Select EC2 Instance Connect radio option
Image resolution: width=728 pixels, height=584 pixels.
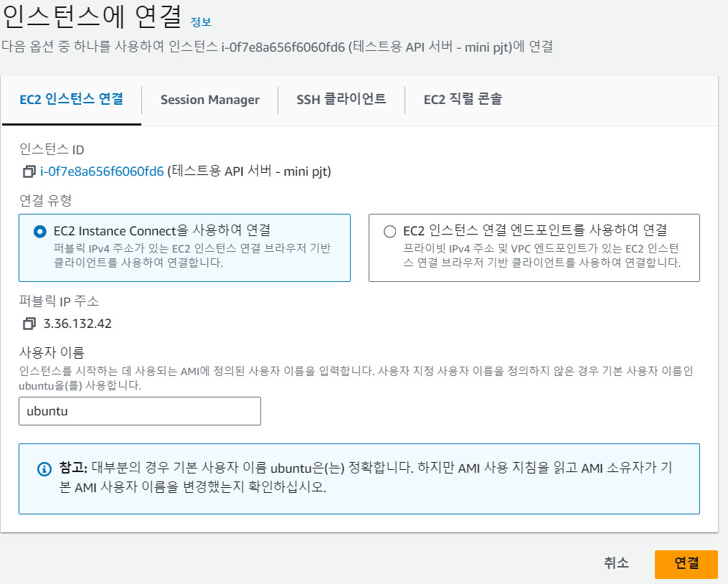click(40, 231)
